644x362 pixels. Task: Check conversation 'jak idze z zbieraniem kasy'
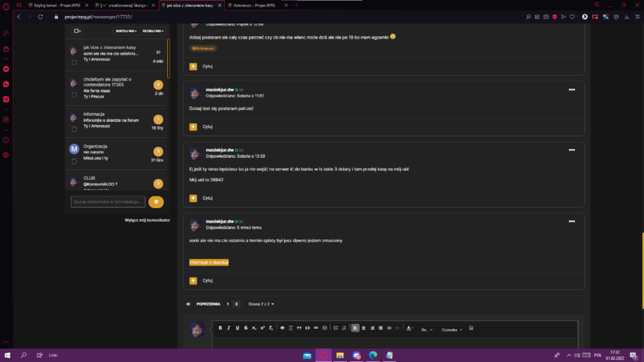tap(74, 62)
